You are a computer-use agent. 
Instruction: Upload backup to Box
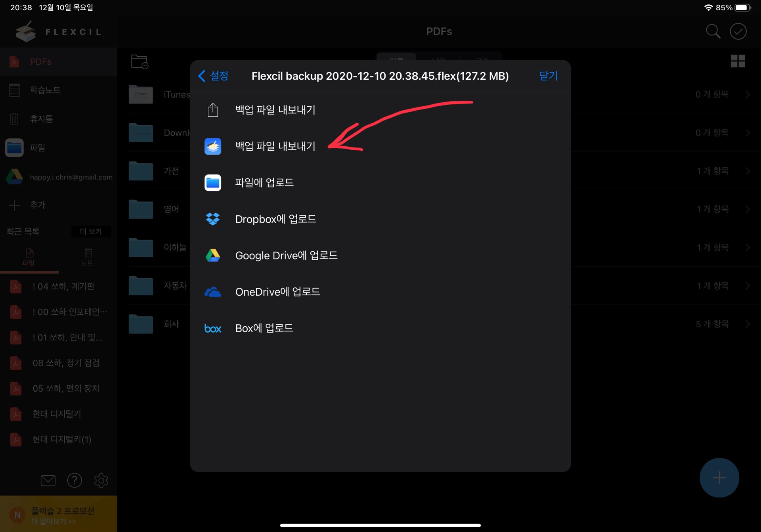(x=264, y=328)
